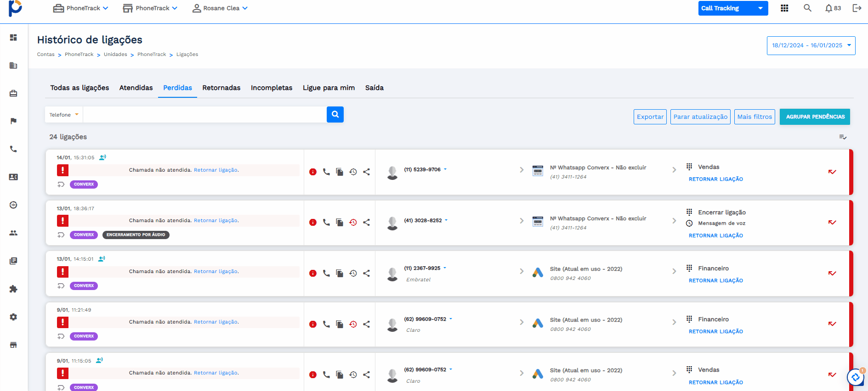Click the PhoneTrack logo
This screenshot has height=391, width=868.
coord(15,8)
